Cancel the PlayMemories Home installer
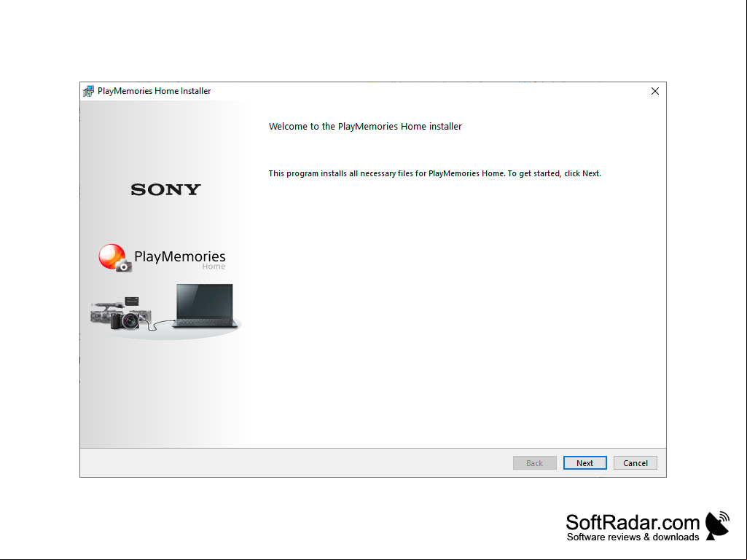The image size is (747, 560). tap(635, 463)
